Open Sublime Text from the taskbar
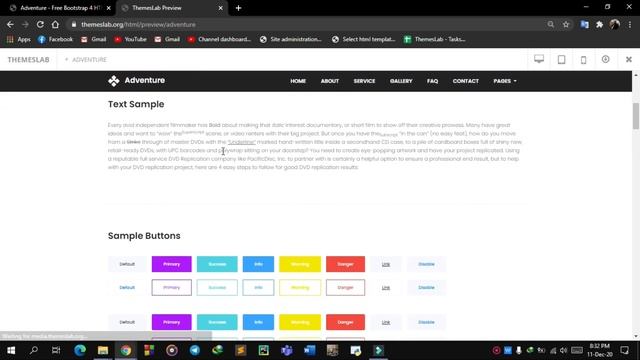This screenshot has height=360, width=640. click(240, 350)
